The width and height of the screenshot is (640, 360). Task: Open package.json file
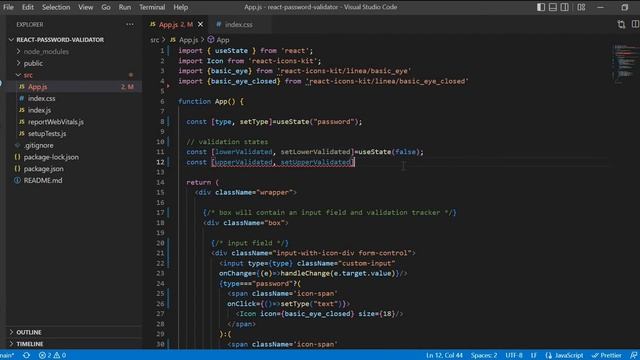[x=43, y=169]
